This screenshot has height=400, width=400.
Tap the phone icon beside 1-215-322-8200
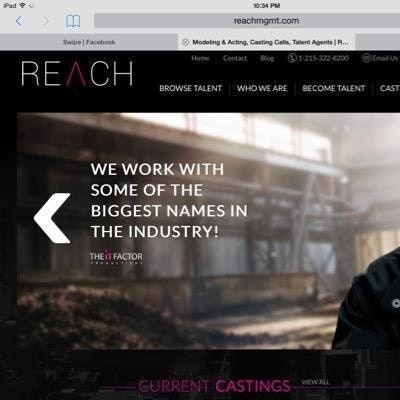coord(292,58)
